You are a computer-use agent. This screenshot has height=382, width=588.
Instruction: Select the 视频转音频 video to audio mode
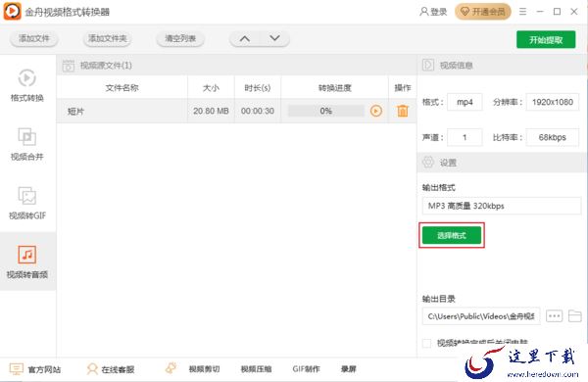(x=27, y=263)
